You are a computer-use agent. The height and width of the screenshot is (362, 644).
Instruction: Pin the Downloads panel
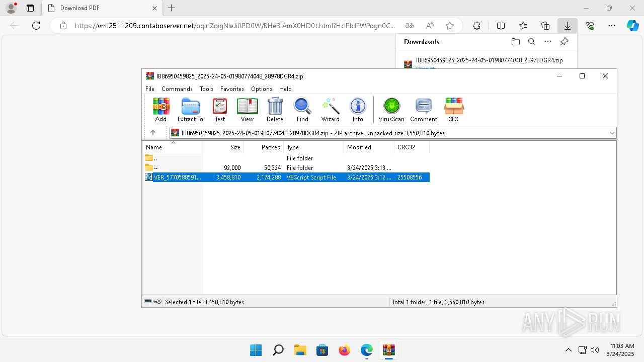coord(564,42)
